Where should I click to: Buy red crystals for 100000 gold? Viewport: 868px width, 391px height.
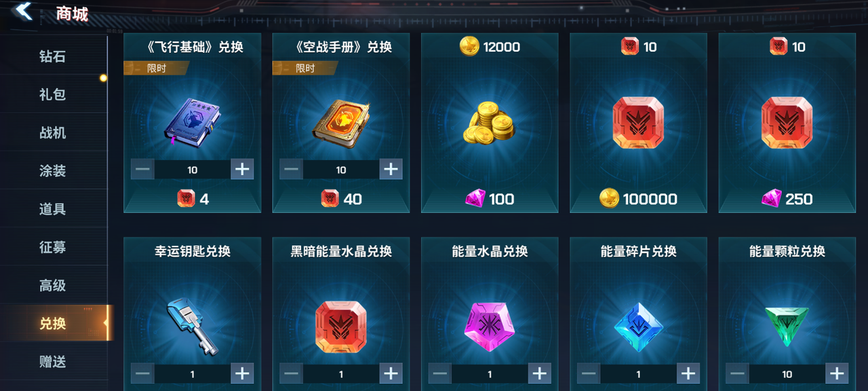638,199
